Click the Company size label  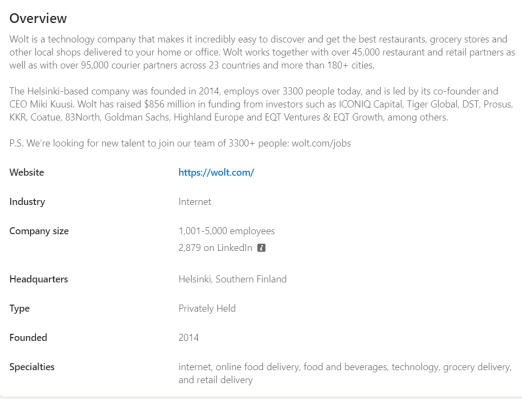pyautogui.click(x=39, y=231)
